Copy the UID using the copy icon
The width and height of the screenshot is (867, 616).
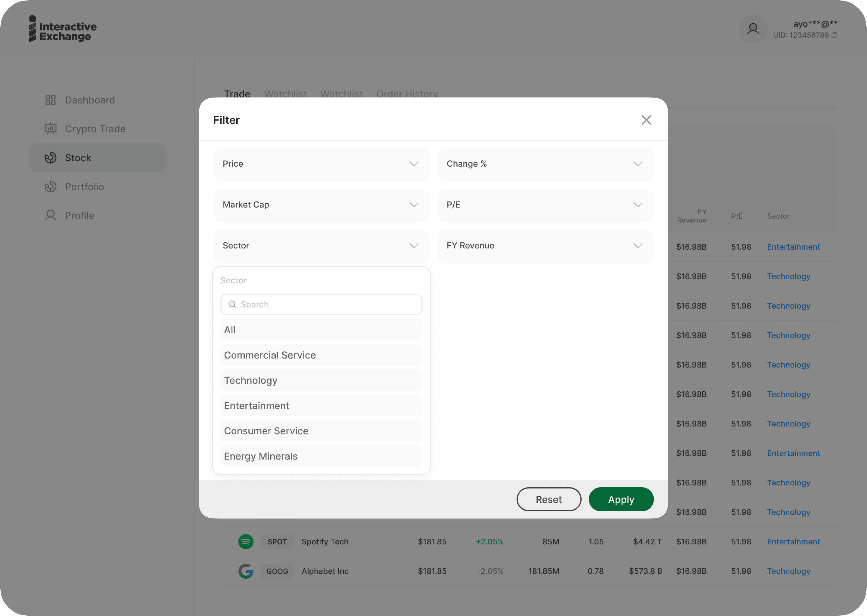(834, 35)
